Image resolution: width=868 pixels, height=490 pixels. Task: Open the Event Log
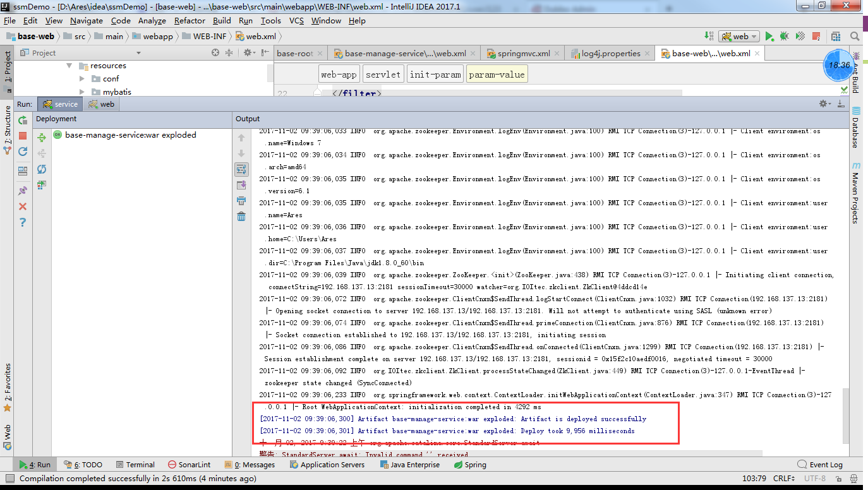pos(820,465)
